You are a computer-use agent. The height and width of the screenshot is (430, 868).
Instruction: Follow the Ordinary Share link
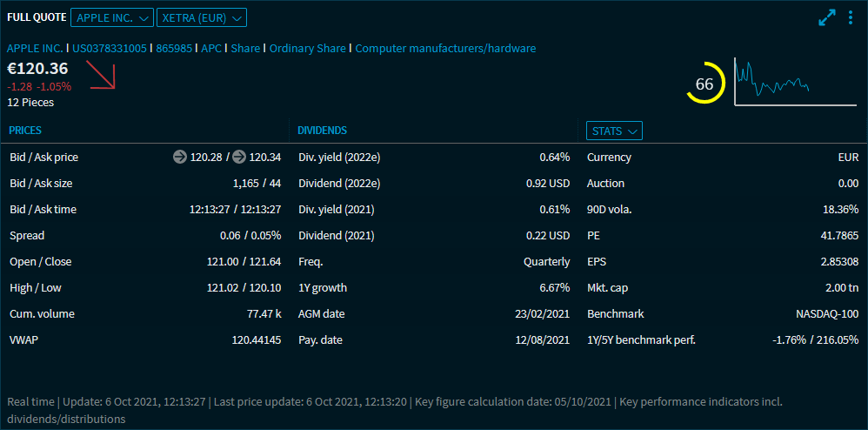point(307,49)
